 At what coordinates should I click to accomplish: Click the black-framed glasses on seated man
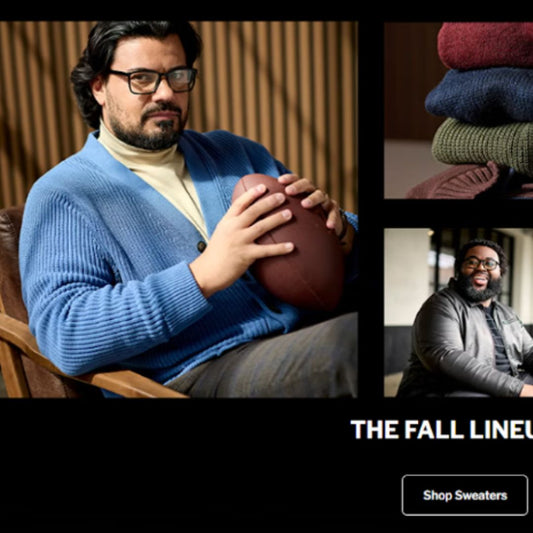point(153,81)
